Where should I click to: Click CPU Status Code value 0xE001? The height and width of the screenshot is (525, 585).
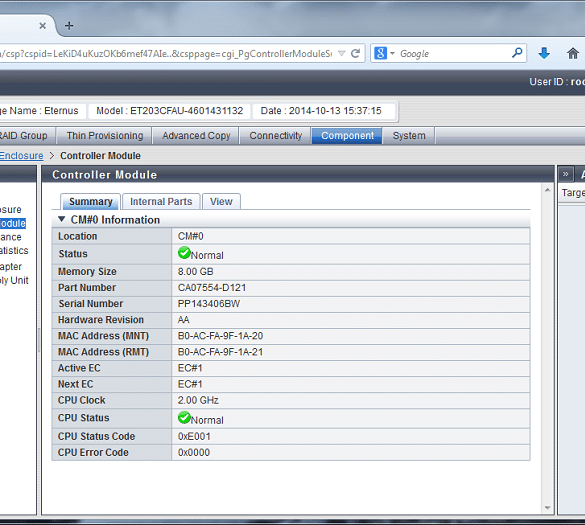(194, 436)
